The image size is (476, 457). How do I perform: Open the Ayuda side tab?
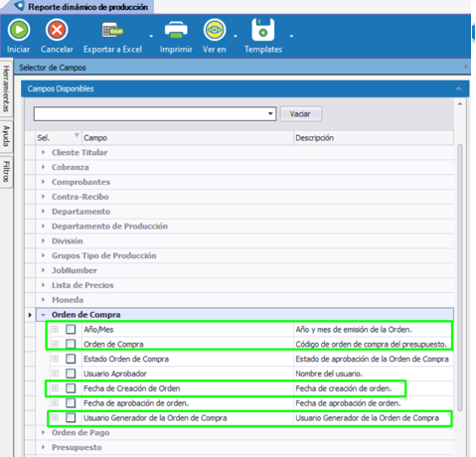point(6,136)
